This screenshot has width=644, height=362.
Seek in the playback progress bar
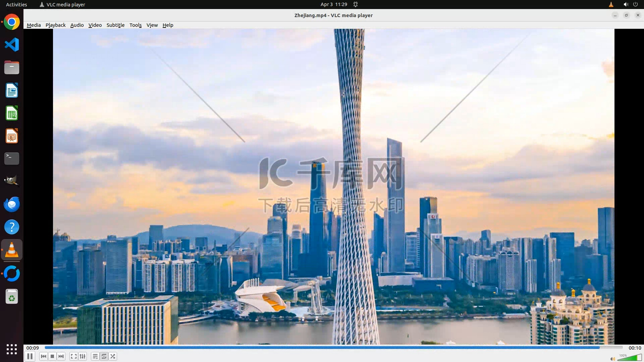333,348
